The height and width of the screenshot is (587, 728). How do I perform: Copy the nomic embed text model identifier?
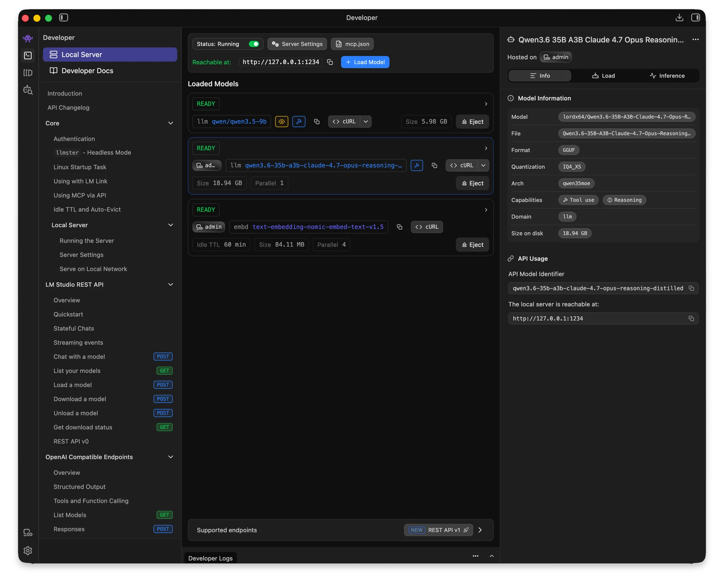[x=399, y=227]
